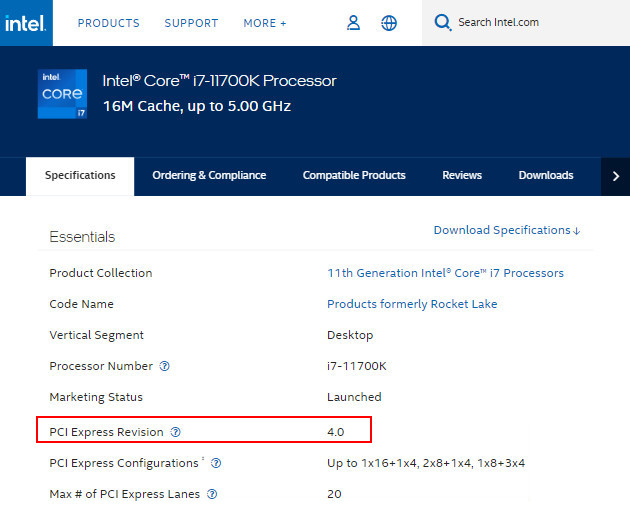
Task: Click the search magnifier icon
Action: pos(442,23)
